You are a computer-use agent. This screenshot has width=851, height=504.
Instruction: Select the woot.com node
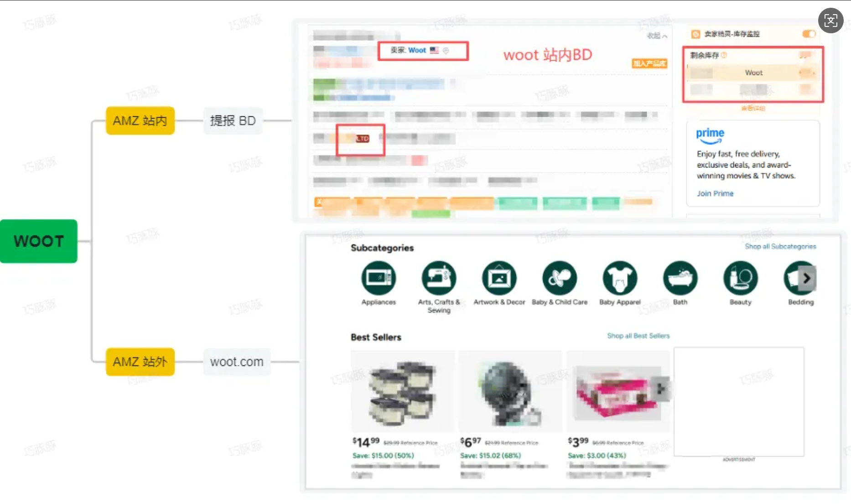pos(237,362)
